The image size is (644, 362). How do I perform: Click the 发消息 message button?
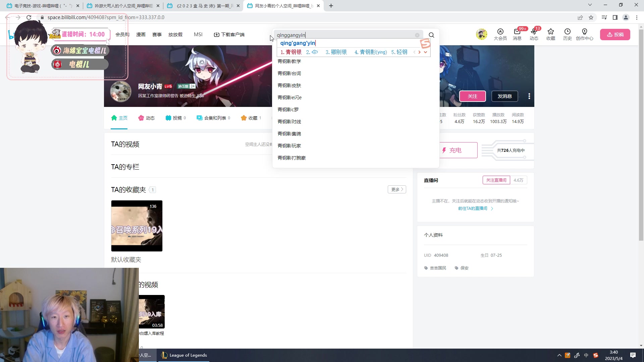point(504,96)
